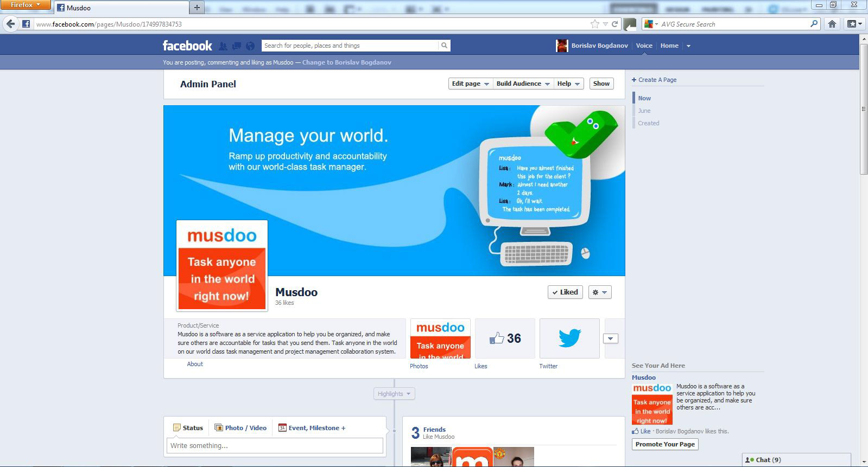Click the plus icon next to Create A Page
The width and height of the screenshot is (868, 467).
634,80
